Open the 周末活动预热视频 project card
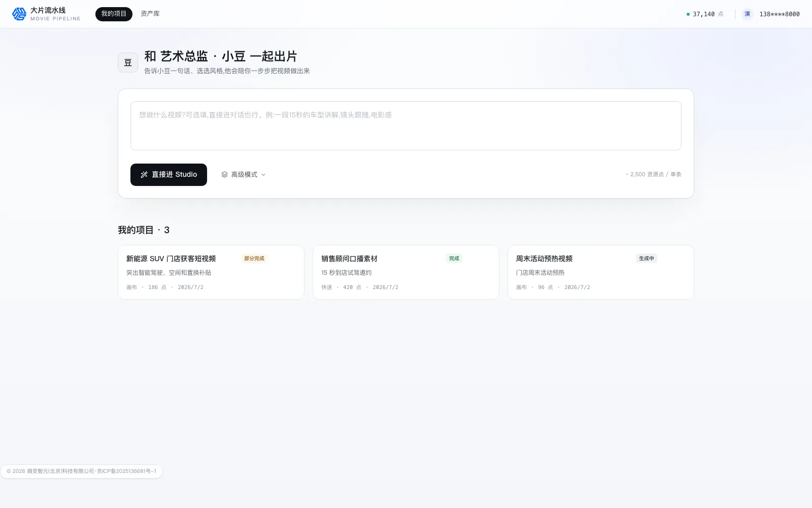This screenshot has height=508, width=812. [x=601, y=272]
